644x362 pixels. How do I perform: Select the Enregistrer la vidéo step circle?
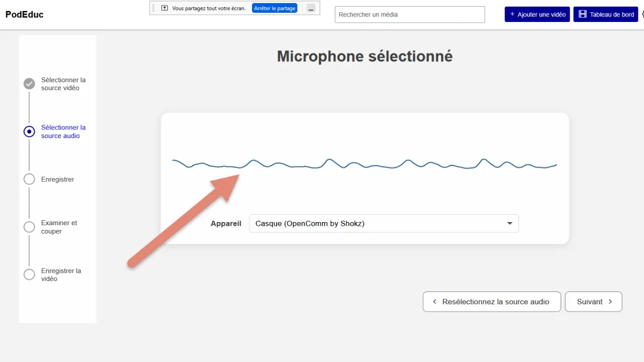[29, 274]
